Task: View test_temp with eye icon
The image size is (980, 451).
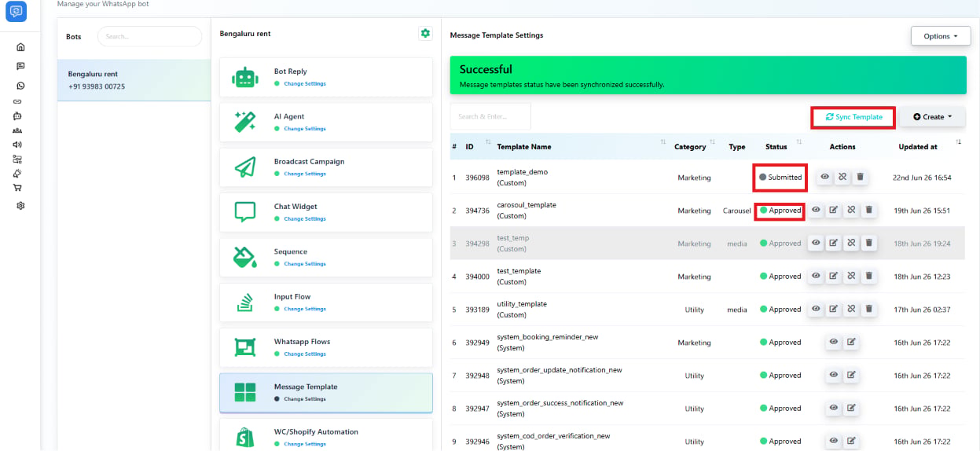Action: (x=817, y=244)
